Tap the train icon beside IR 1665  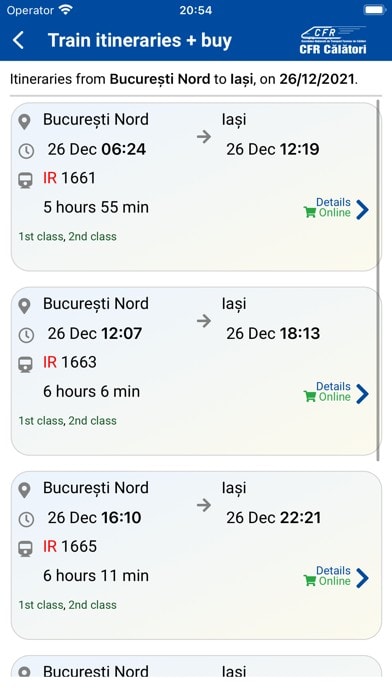click(25, 549)
